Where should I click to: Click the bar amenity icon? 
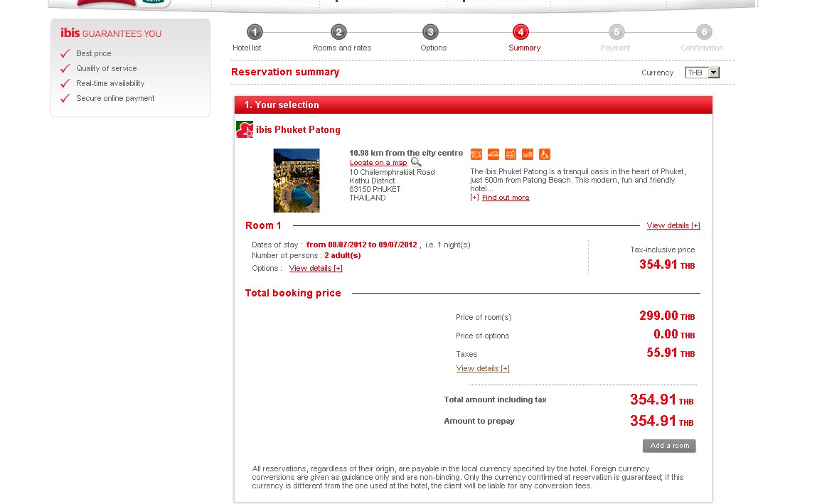[510, 154]
